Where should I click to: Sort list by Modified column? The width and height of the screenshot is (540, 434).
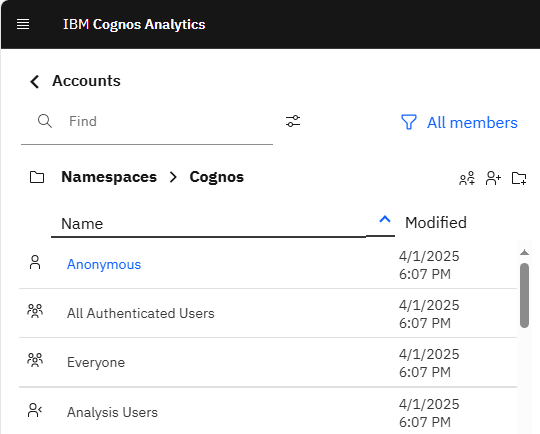[x=436, y=223]
